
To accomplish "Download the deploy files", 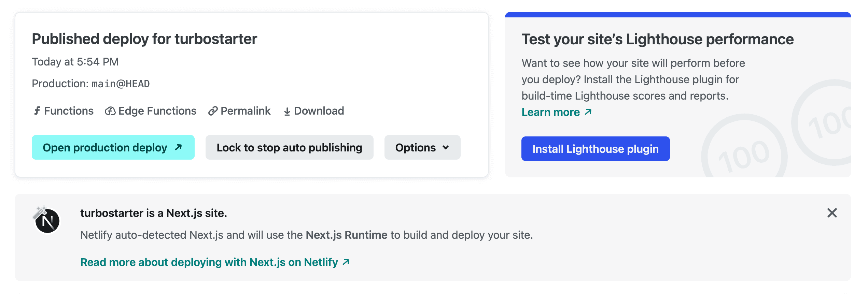I will [x=314, y=111].
